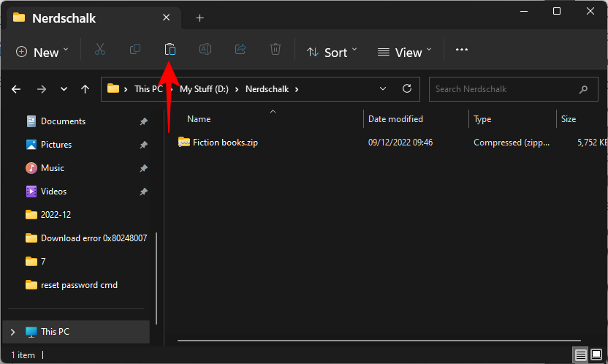Open See more ellipsis menu
The width and height of the screenshot is (608, 364).
(x=461, y=50)
